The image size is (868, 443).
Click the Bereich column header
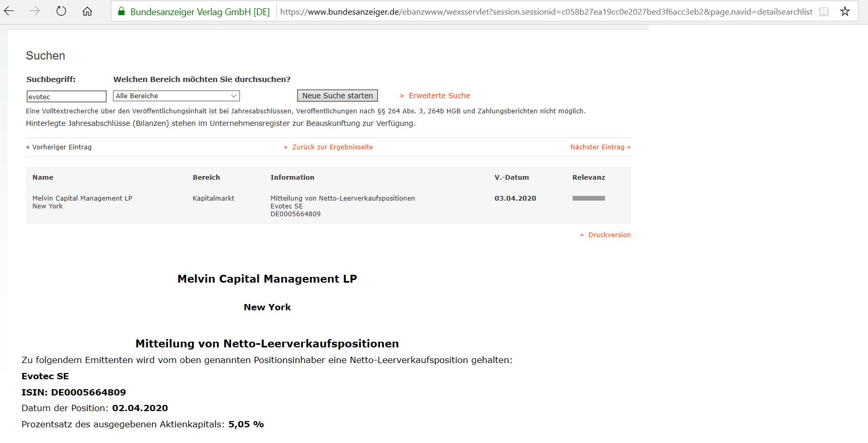point(207,178)
